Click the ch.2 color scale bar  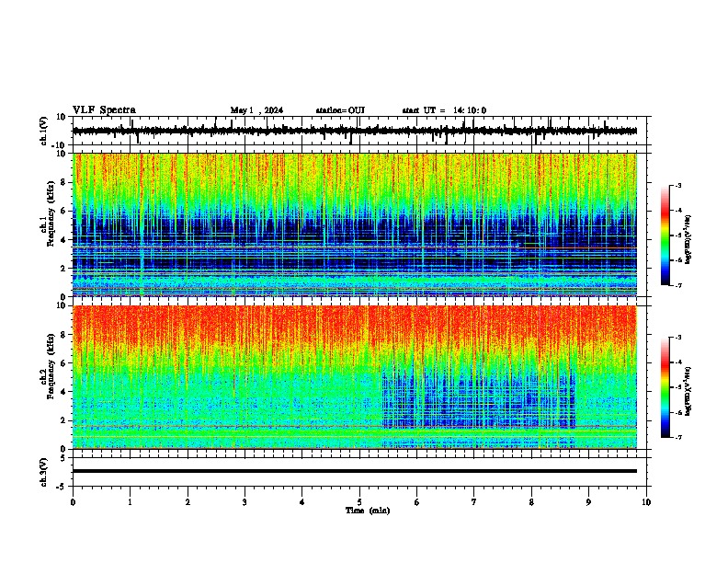[665, 387]
